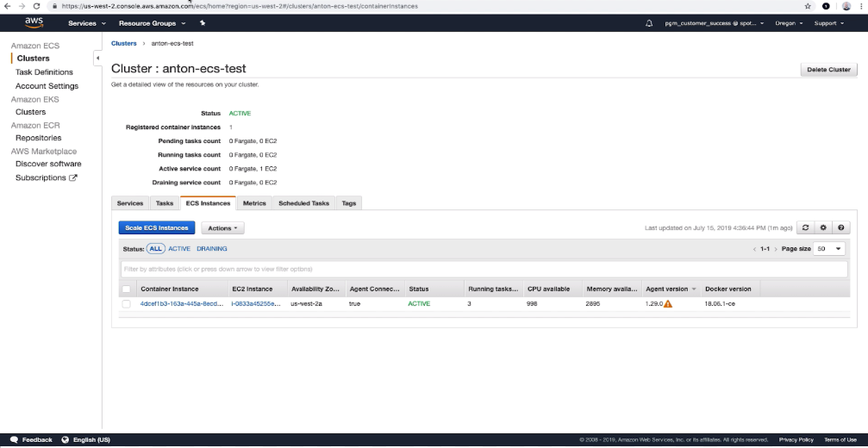
Task: Click the help question mark icon
Action: click(840, 227)
